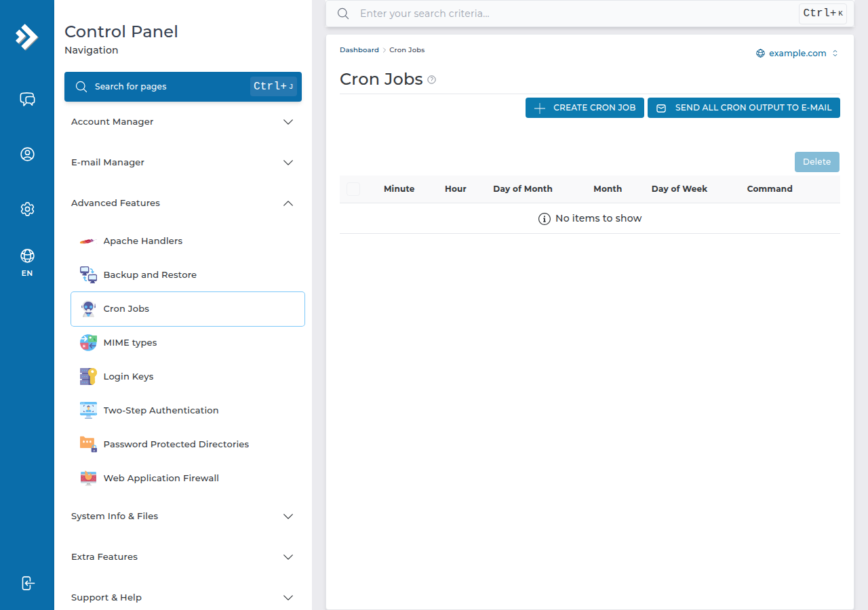Expand the E-mail Manager section
This screenshot has width=868, height=610.
[x=183, y=163]
